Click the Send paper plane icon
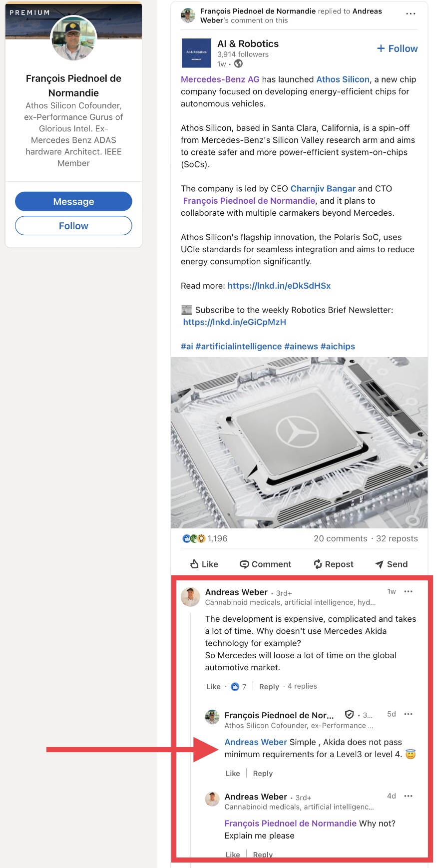 (380, 564)
